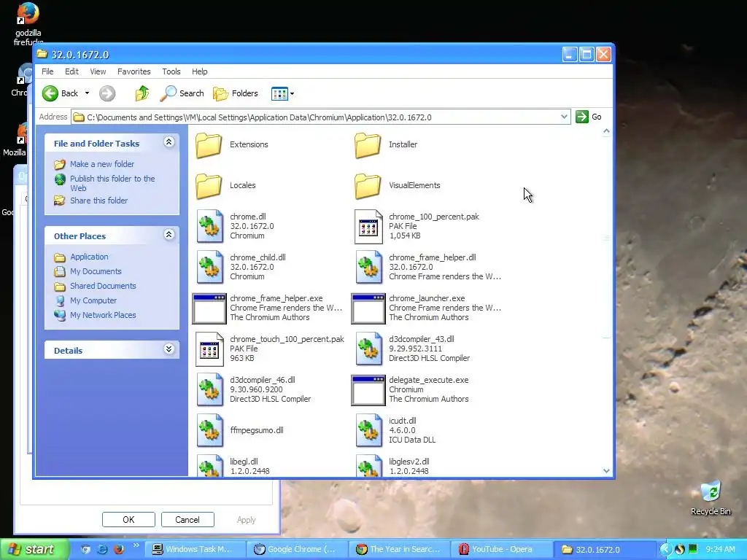This screenshot has width=747, height=560.
Task: Expand hidden system tray icons arrow
Action: [x=665, y=549]
